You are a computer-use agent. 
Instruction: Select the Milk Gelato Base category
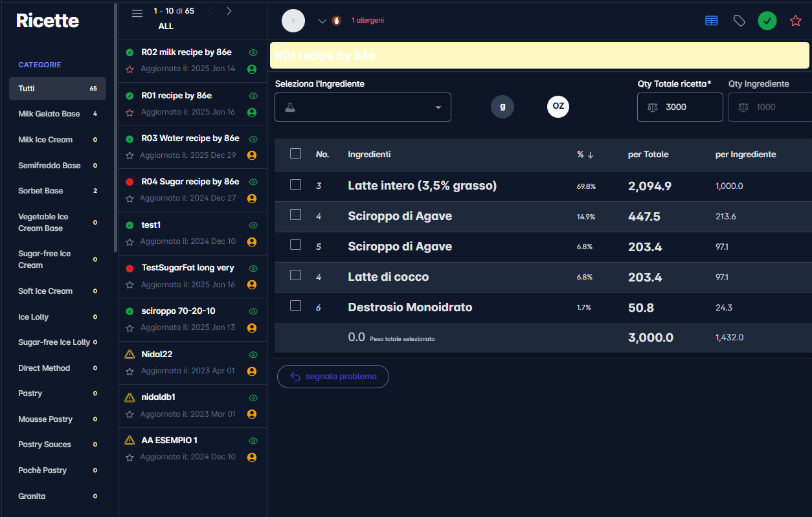(49, 114)
